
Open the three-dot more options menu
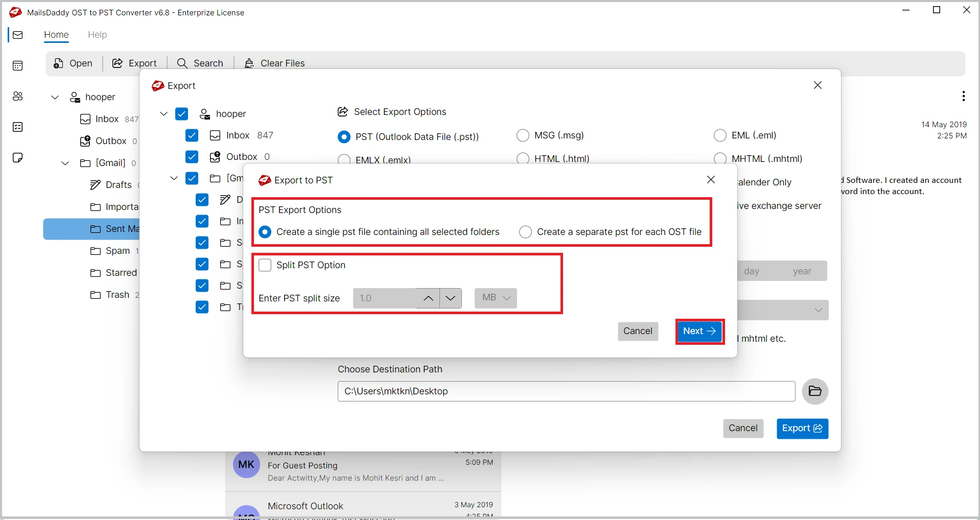click(x=963, y=96)
